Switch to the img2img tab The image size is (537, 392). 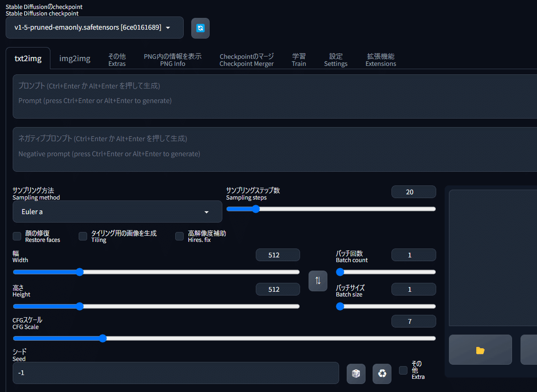point(74,58)
